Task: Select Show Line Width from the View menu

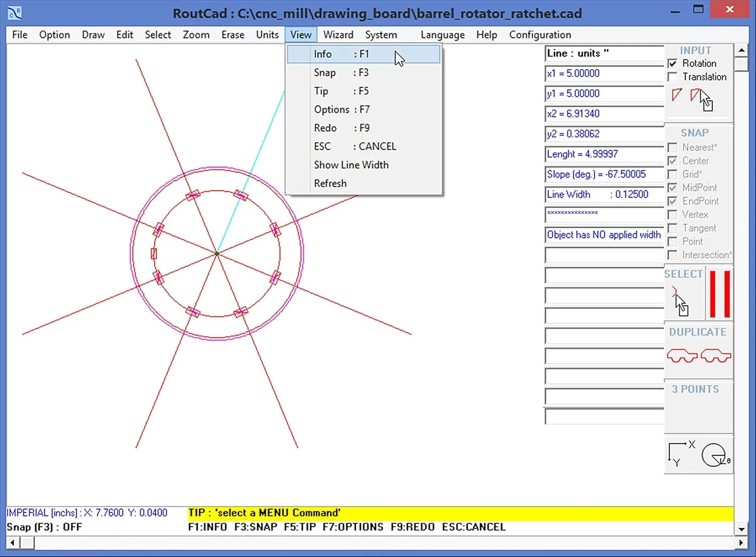Action: pos(351,165)
